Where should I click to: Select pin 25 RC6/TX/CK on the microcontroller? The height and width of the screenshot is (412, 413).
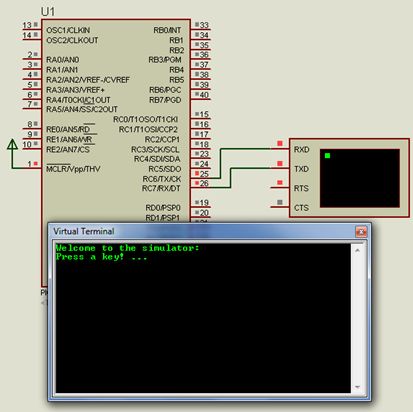point(200,177)
